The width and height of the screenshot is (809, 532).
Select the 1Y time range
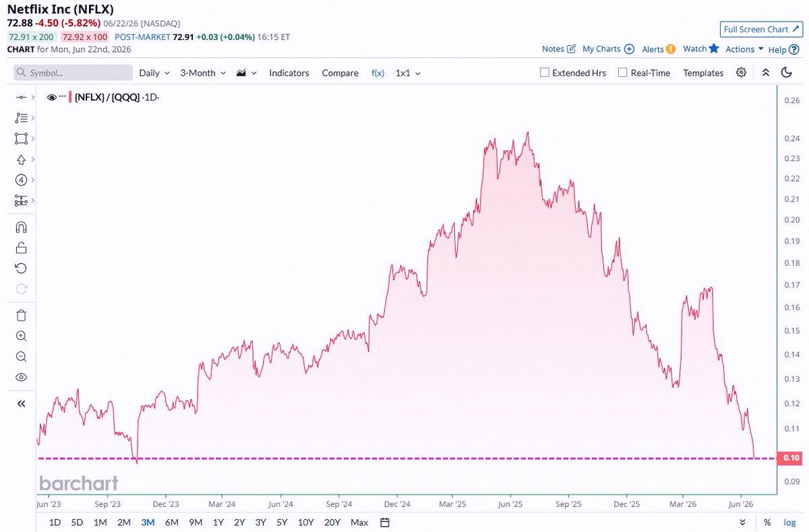(x=218, y=522)
